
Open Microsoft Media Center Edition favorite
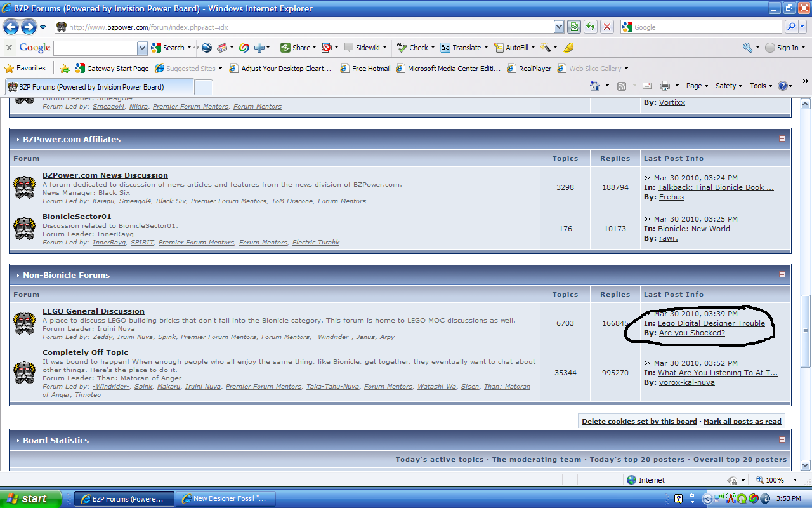point(449,69)
